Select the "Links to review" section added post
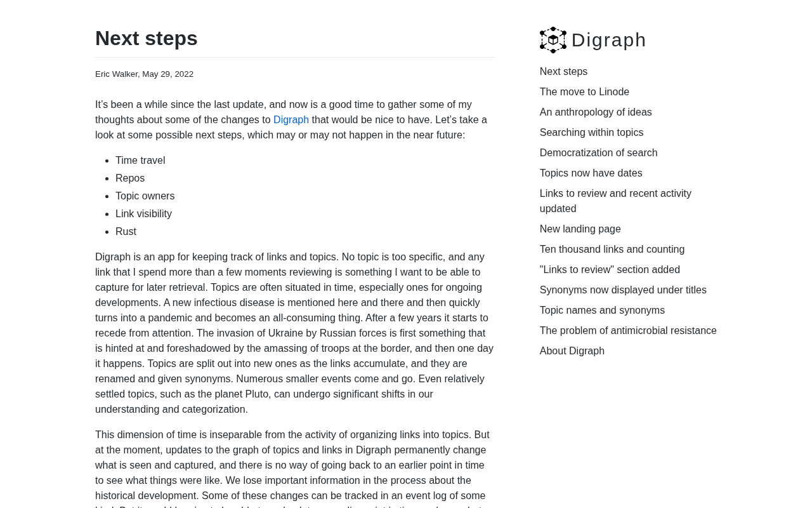812x508 pixels. click(x=610, y=270)
